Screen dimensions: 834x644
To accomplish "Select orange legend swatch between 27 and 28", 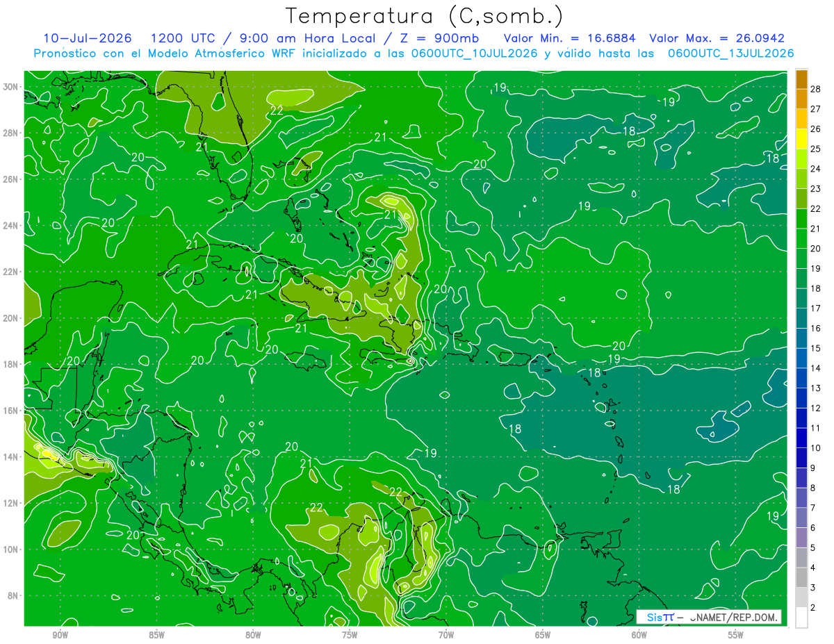I will point(801,99).
